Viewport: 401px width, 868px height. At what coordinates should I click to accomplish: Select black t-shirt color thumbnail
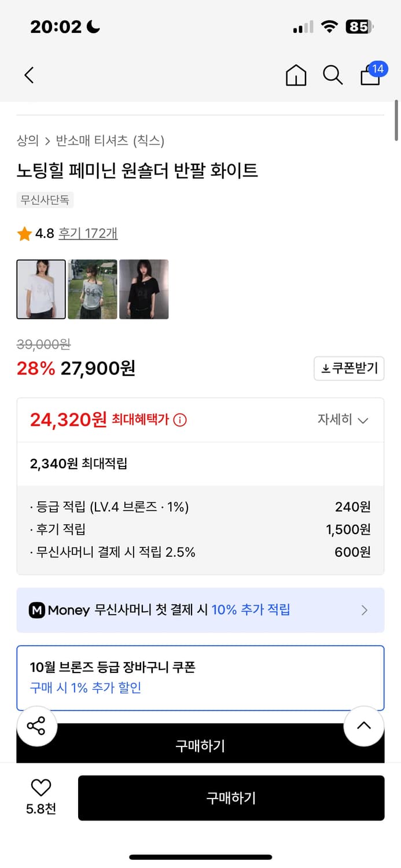point(144,289)
